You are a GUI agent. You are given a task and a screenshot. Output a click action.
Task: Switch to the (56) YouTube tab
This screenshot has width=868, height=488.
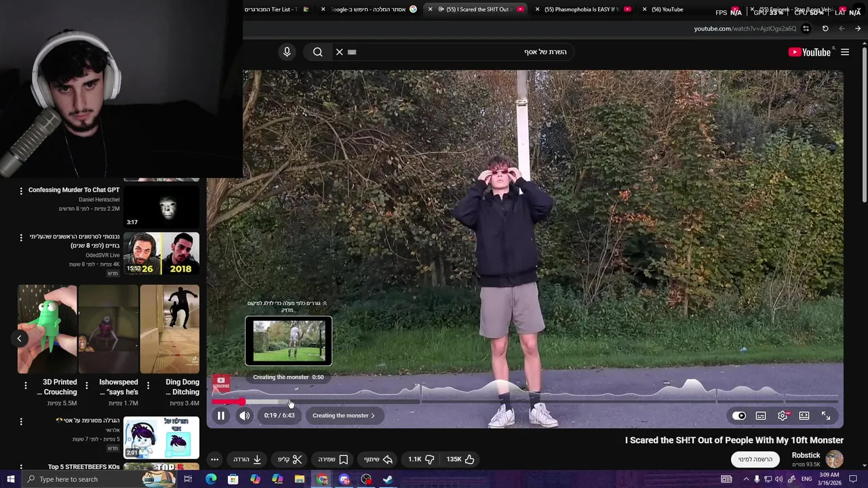point(667,9)
